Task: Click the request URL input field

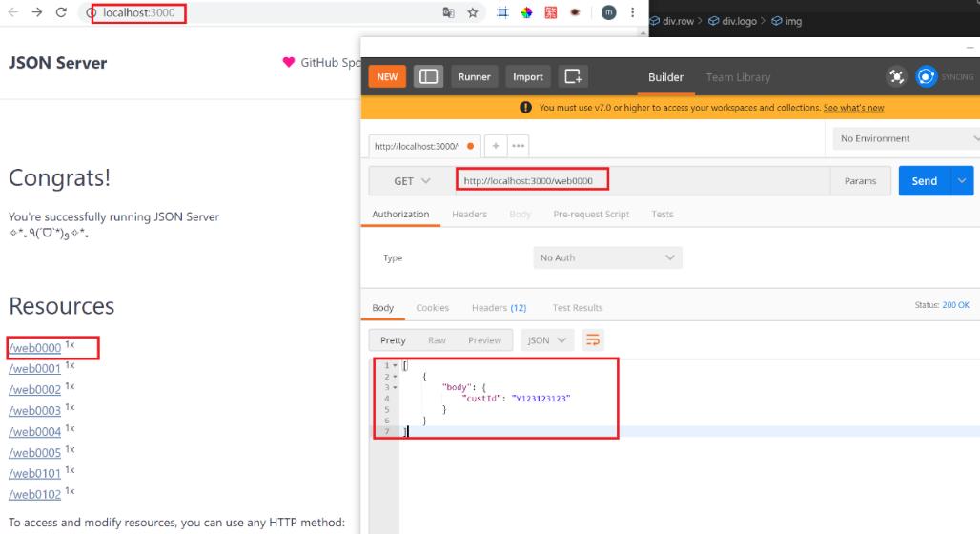Action: click(643, 181)
